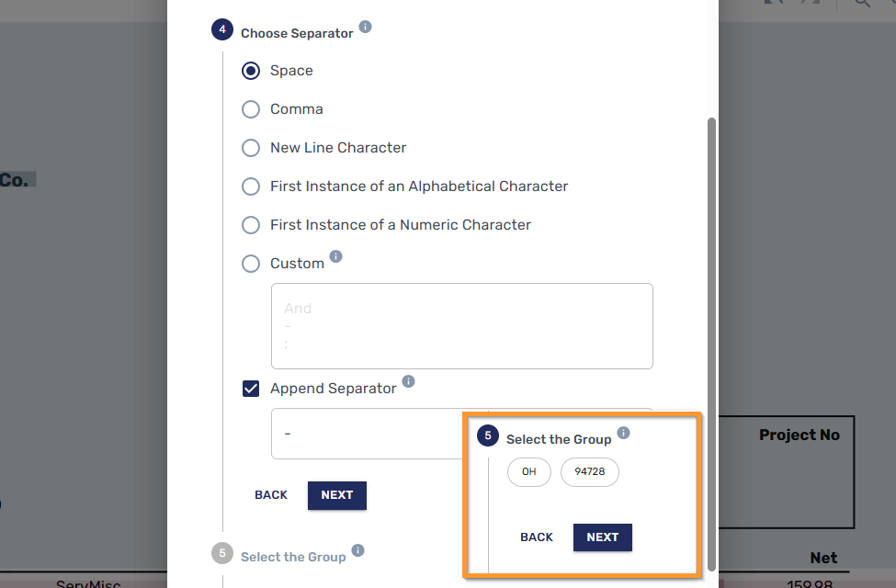
Task: Select the 94728 group chip
Action: 590,472
